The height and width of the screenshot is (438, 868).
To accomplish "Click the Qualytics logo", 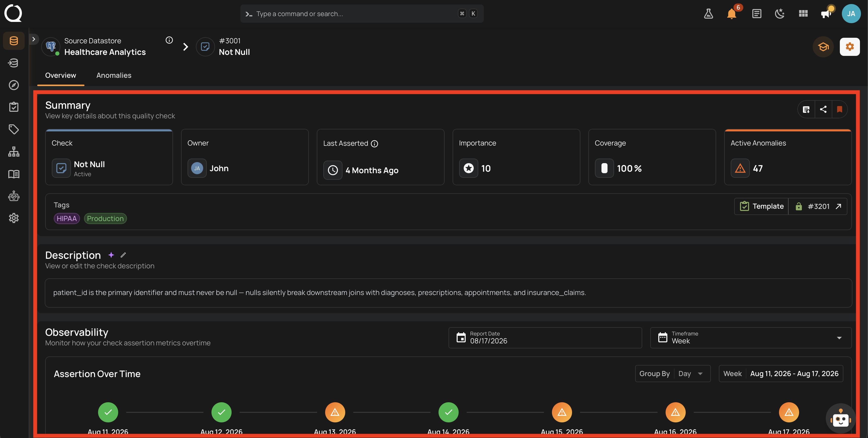I will pos(13,13).
